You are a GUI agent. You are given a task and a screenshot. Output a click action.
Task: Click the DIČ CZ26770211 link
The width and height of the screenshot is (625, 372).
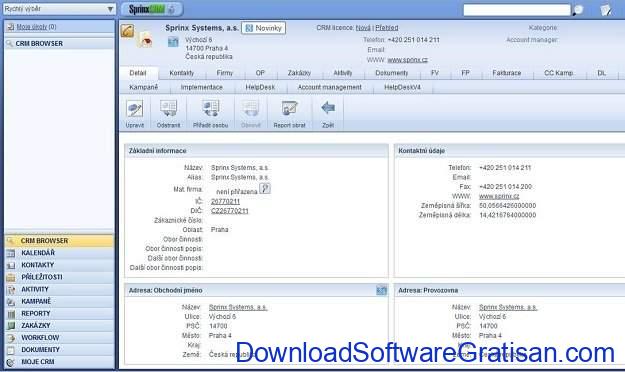pos(230,211)
